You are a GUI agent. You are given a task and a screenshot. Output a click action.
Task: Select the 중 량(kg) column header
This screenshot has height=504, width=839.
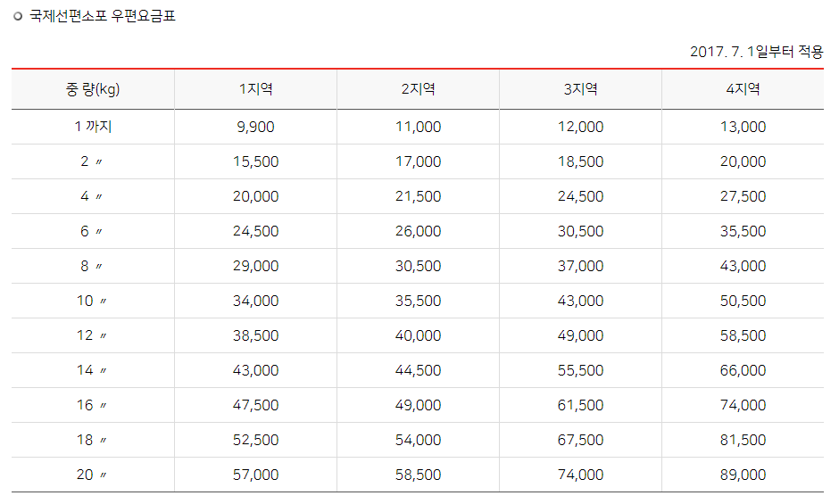click(x=93, y=89)
